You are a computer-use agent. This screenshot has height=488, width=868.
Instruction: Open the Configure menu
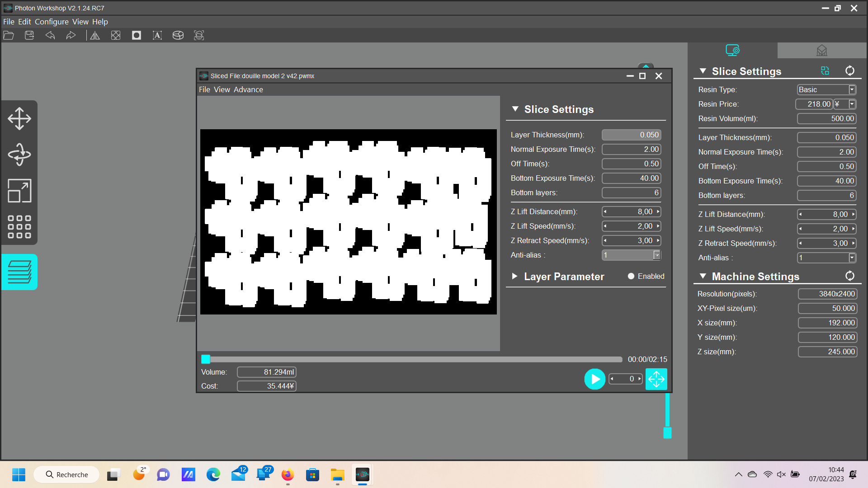click(x=52, y=22)
